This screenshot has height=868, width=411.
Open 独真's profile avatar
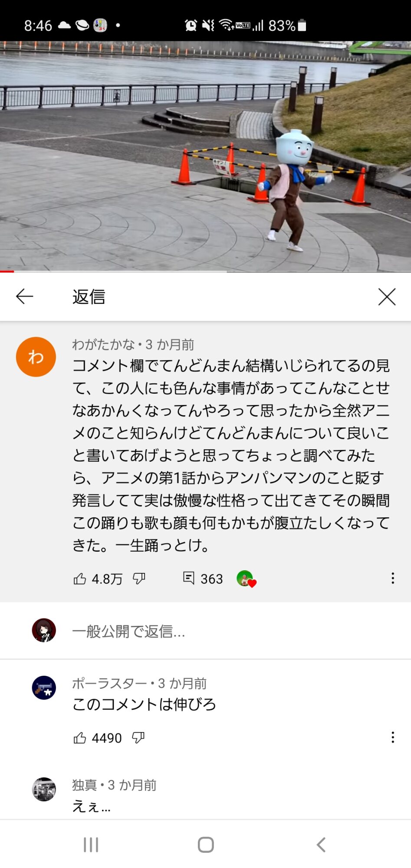coord(44,789)
